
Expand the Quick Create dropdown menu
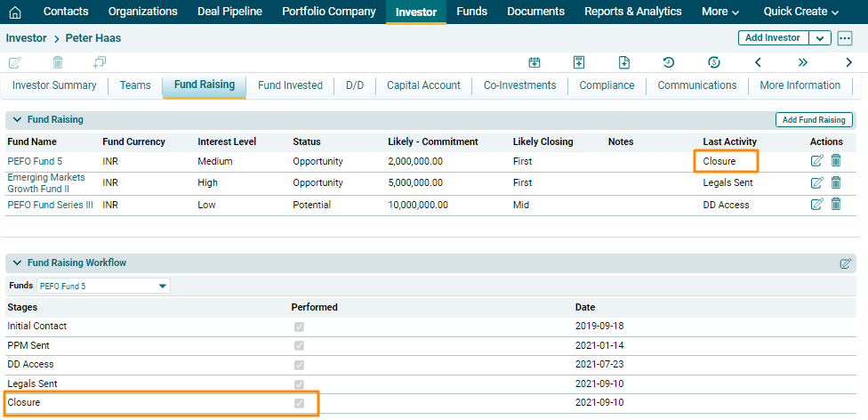click(800, 12)
